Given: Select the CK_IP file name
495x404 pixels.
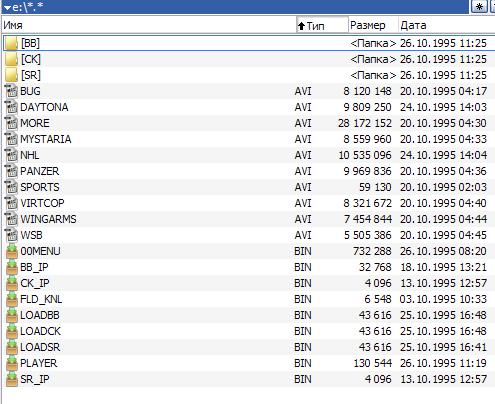Looking at the screenshot, I should pos(35,284).
